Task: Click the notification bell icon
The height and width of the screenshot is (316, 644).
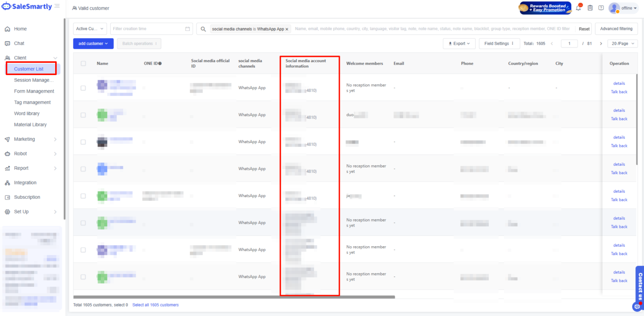Action: [x=578, y=8]
